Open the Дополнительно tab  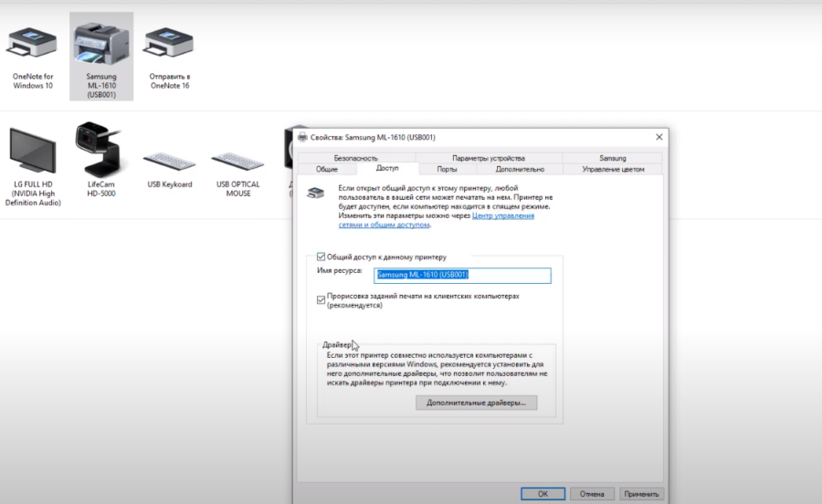pos(520,169)
